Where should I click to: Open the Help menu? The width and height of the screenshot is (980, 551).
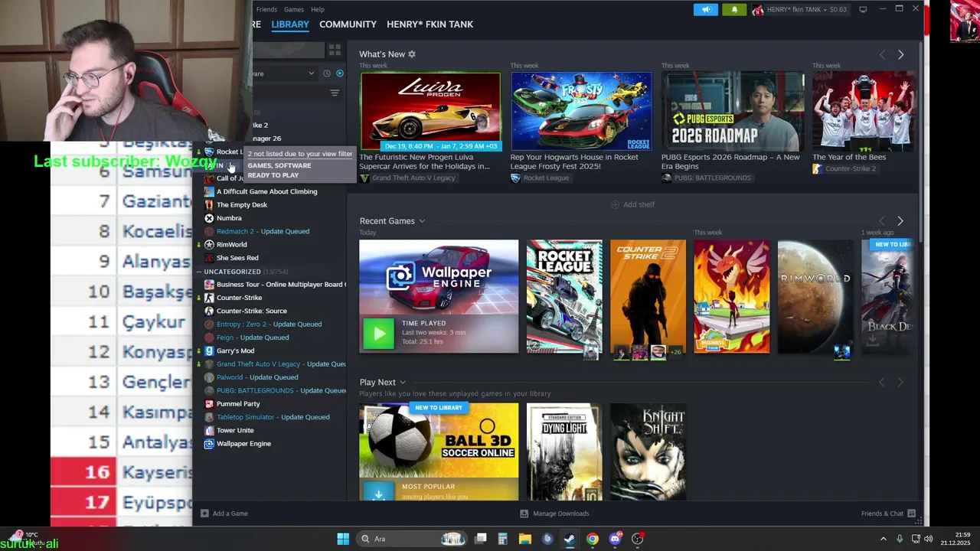point(318,9)
